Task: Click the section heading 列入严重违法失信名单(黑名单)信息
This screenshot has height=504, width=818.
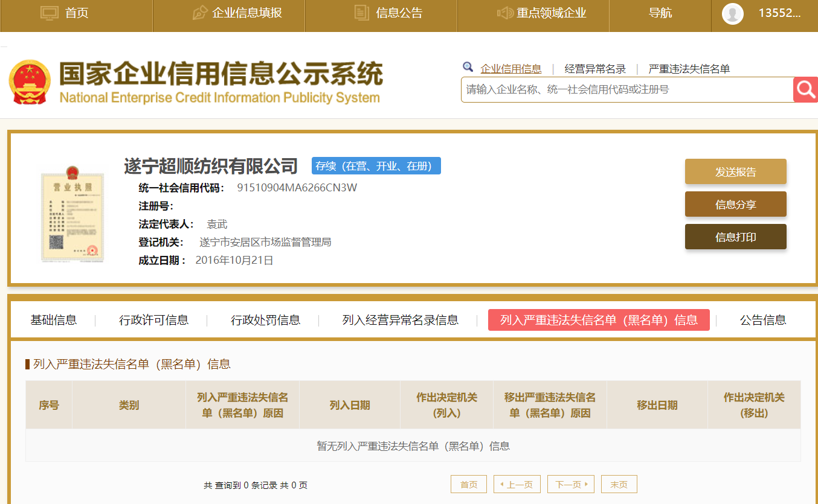Action: 132,364
